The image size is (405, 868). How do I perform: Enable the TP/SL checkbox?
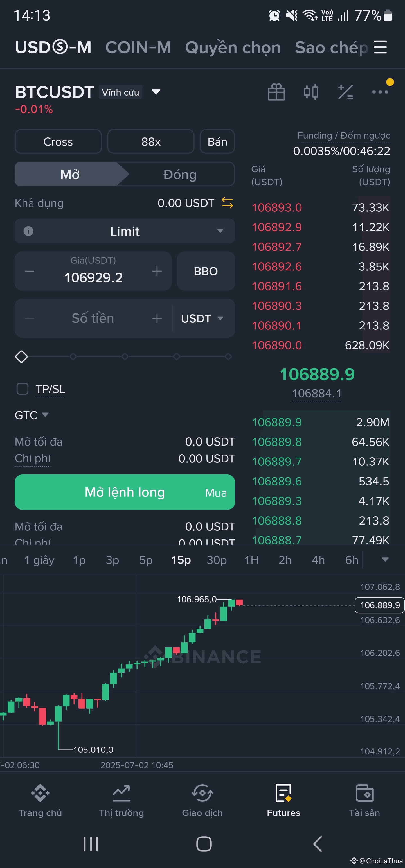(x=22, y=389)
